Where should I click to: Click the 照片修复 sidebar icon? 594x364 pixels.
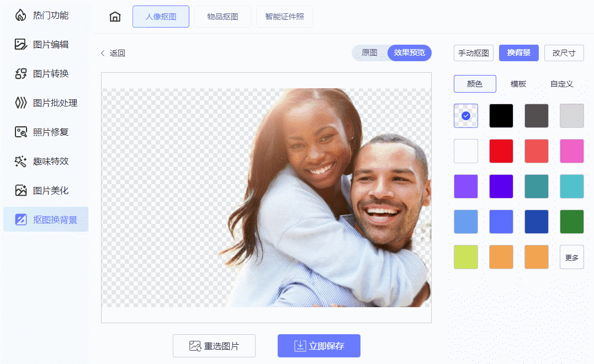tap(21, 132)
